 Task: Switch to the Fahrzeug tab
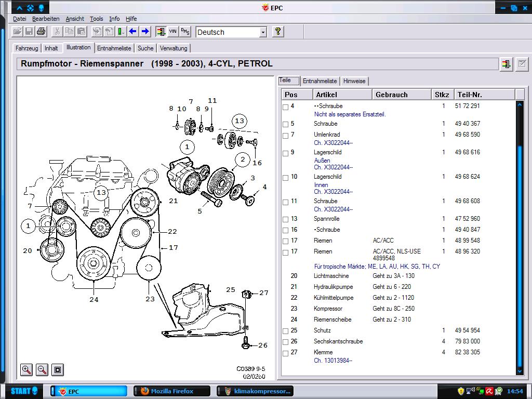click(x=27, y=48)
